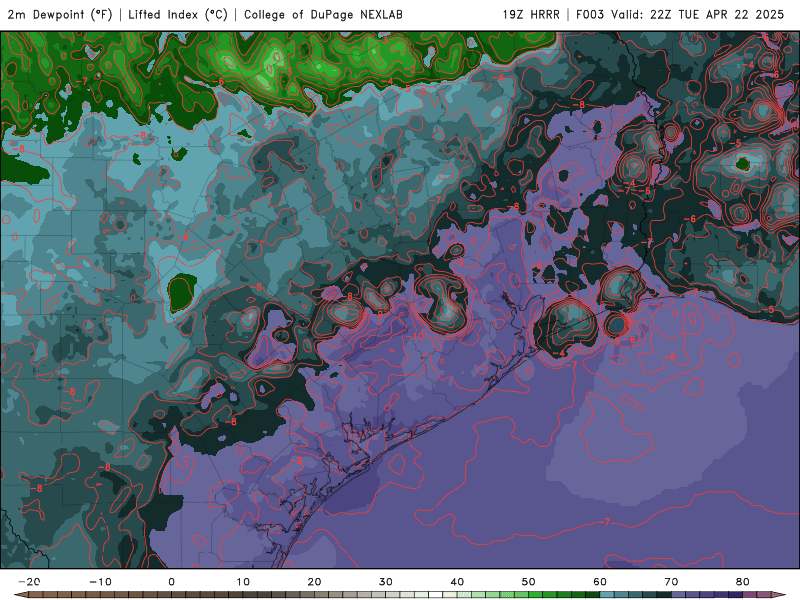Viewport: 800px width, 600px height.
Task: Click the "2m Dewpoint (°F)" title text
Action: (60, 15)
